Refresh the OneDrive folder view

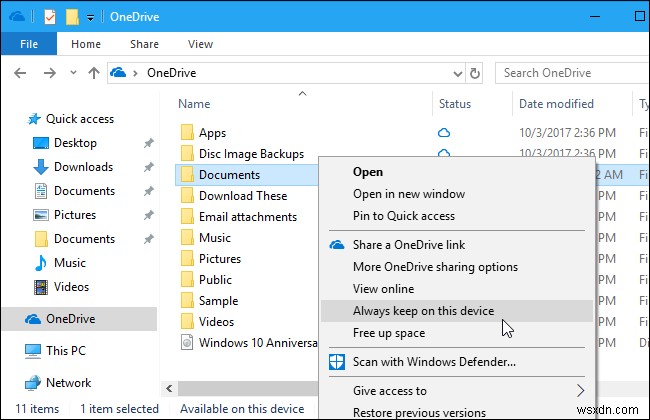tap(475, 73)
